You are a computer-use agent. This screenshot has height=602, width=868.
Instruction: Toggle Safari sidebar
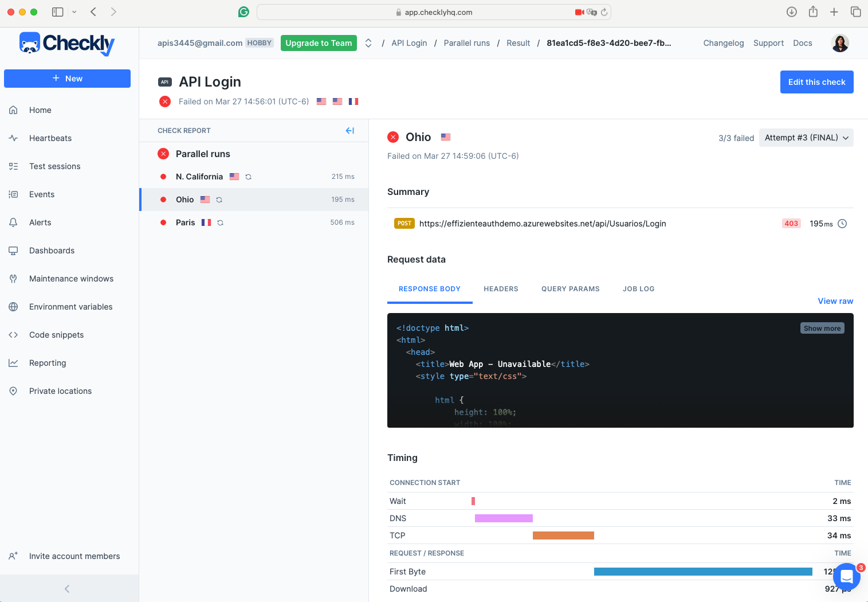point(57,12)
